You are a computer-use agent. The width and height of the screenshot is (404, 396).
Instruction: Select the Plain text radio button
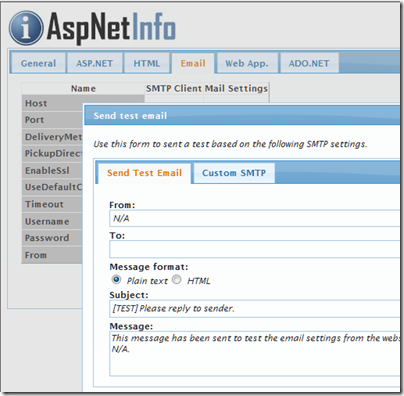point(116,279)
